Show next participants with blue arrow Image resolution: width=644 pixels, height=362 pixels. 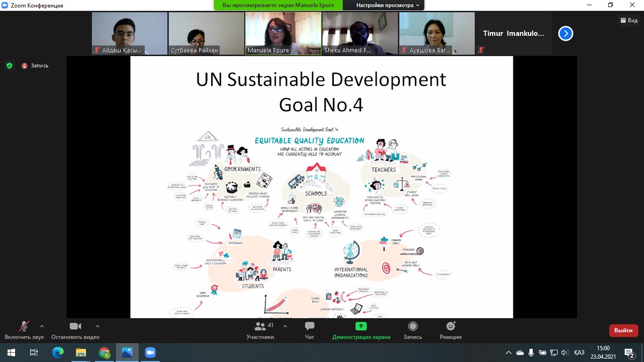tap(565, 33)
